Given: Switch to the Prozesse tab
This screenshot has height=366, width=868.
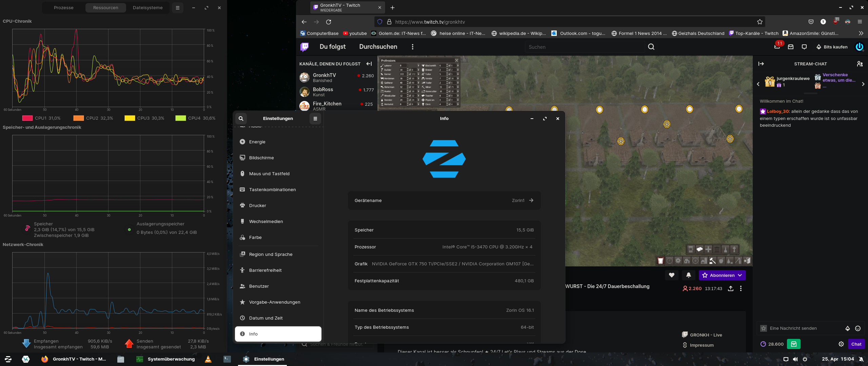Looking at the screenshot, I should pyautogui.click(x=63, y=8).
